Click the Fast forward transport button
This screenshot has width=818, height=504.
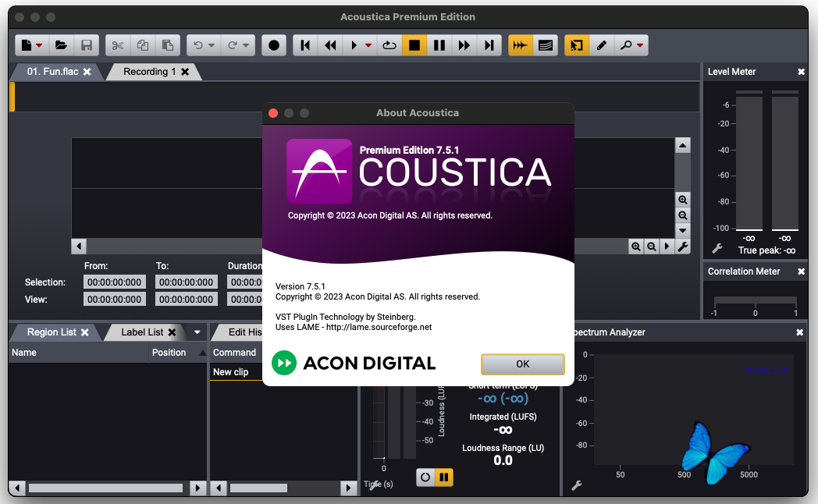tap(464, 45)
